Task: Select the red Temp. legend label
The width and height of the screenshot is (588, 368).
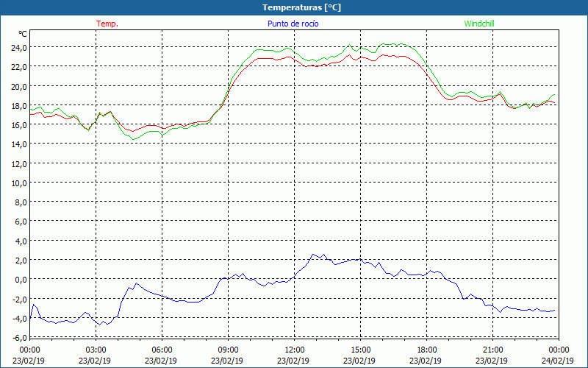Action: [x=107, y=24]
